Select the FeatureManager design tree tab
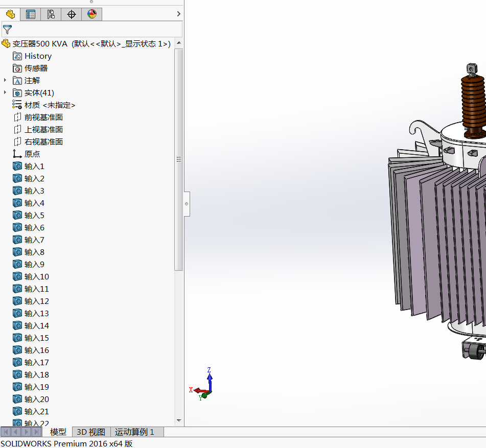This screenshot has width=486, height=448. click(10, 14)
